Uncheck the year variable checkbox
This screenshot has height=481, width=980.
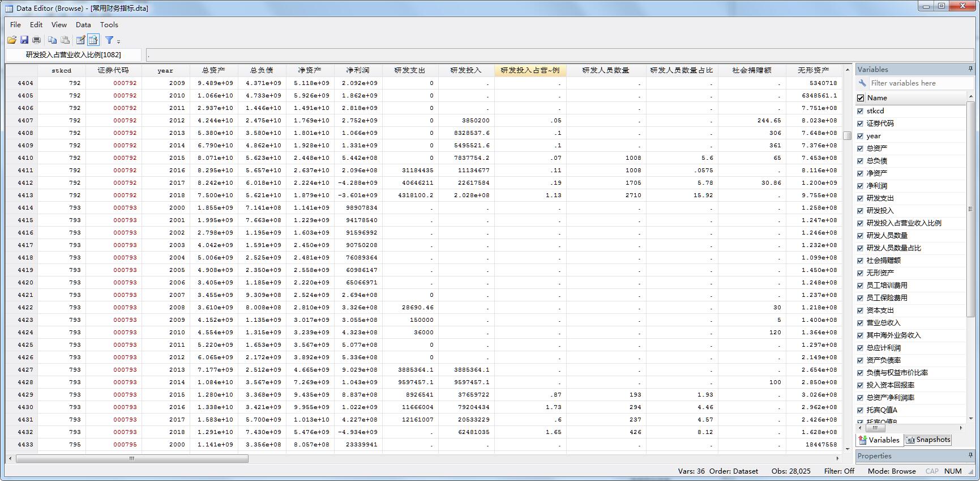click(861, 136)
